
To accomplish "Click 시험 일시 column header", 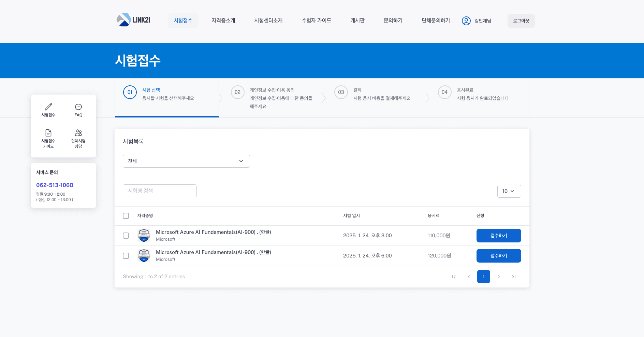I will 352,216.
